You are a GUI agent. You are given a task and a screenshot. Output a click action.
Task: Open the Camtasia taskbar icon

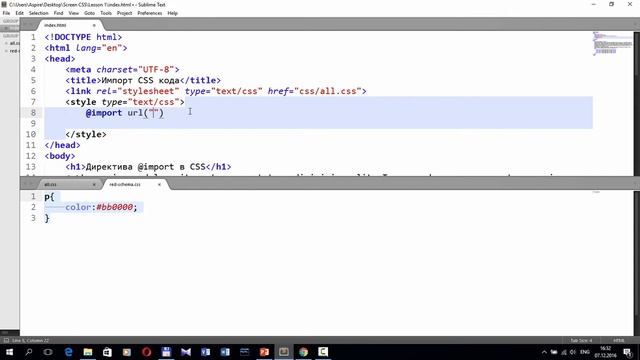(323, 352)
